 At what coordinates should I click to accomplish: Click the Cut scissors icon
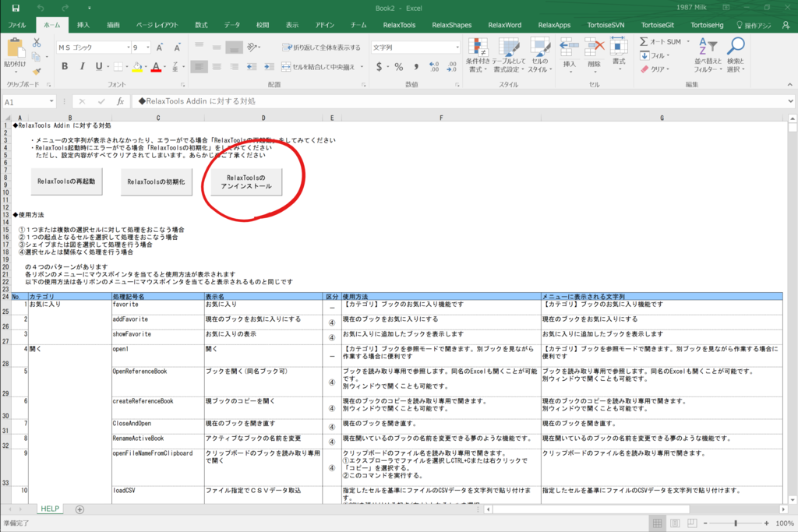(37, 43)
